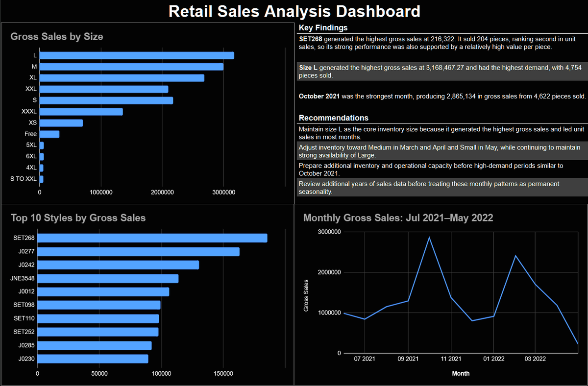The height and width of the screenshot is (386, 588).
Task: Select the Prepare additional inventory recommendation
Action: click(x=441, y=169)
